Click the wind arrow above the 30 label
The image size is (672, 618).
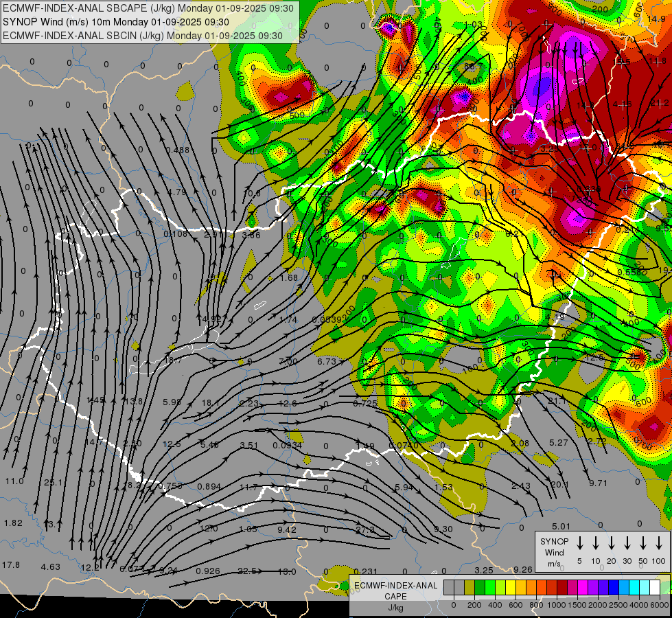(627, 543)
